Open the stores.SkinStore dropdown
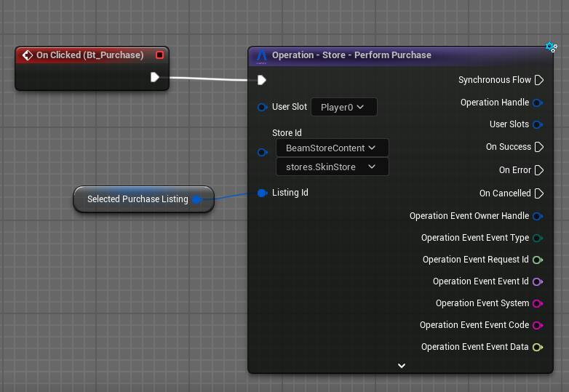The height and width of the screenshot is (392, 569). [332, 167]
